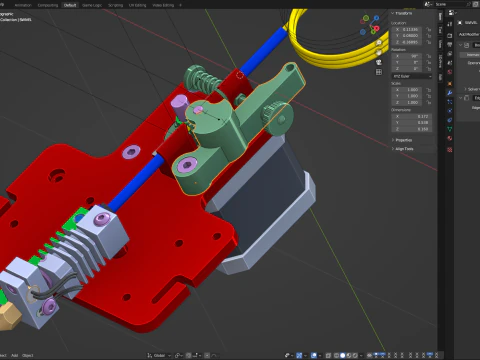Switch to the Scripting workspace tab

coord(116,5)
